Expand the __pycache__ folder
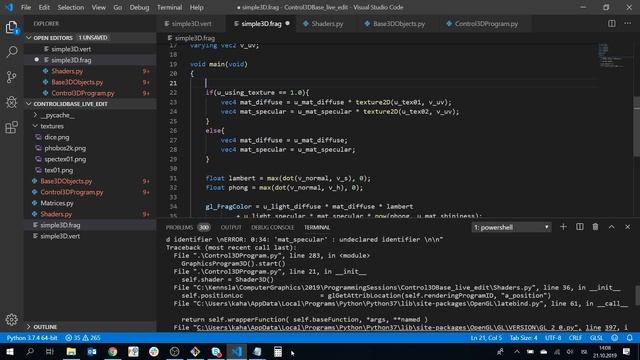The width and height of the screenshot is (640, 360). point(57,115)
